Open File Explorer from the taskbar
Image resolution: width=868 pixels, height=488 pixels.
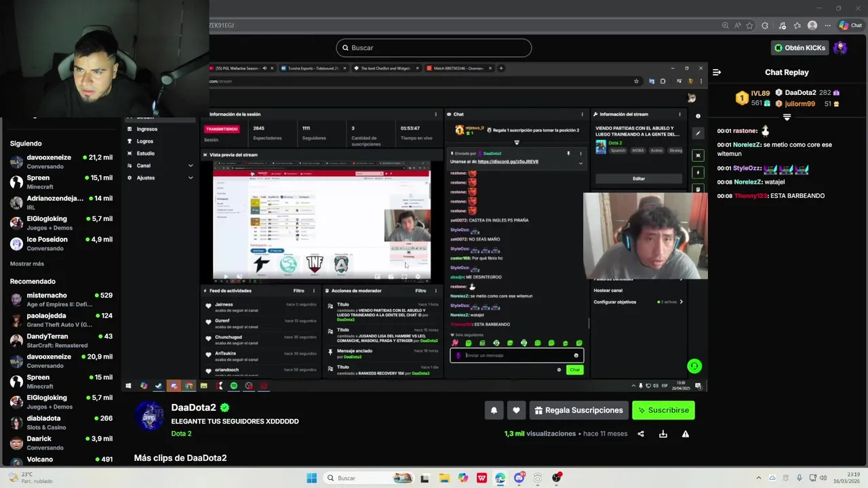(x=444, y=478)
